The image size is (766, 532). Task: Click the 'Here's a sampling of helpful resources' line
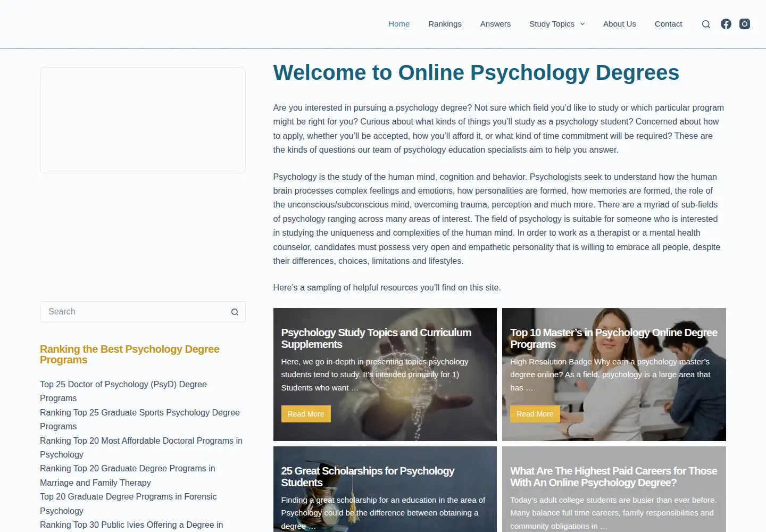coord(387,288)
